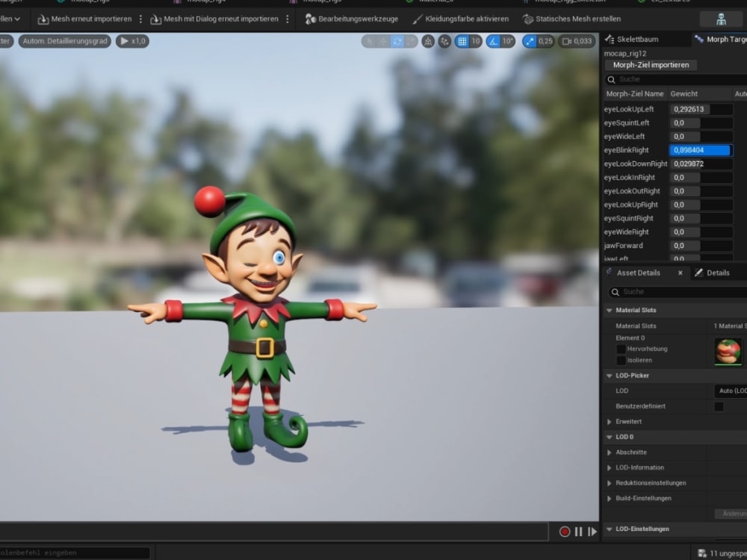Expand the Erweitert section
This screenshot has height=560, width=747.
[609, 422]
